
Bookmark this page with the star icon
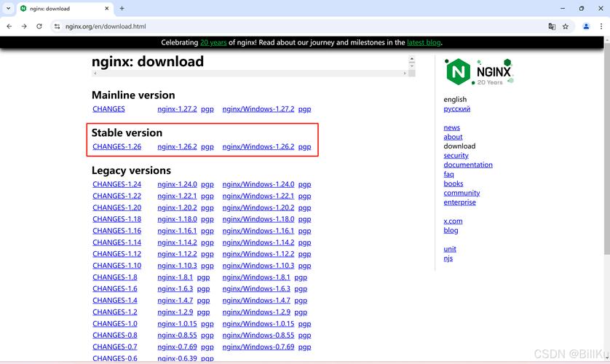(566, 26)
